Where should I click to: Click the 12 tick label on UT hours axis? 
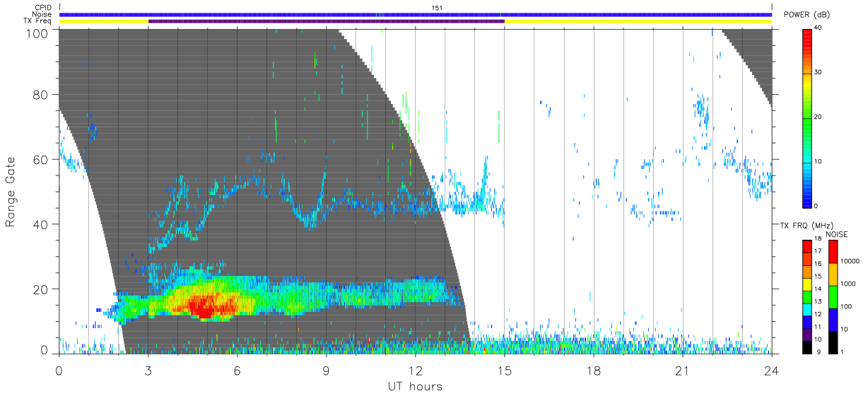416,370
